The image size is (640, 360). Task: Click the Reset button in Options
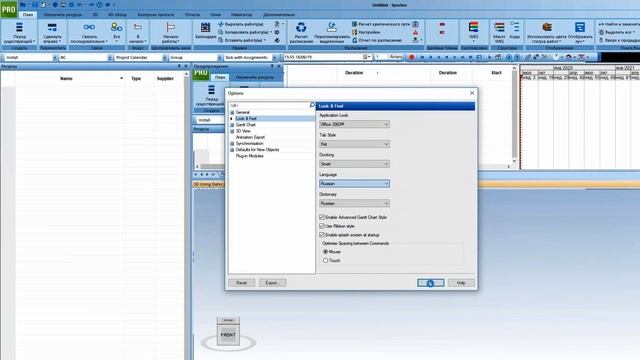242,283
